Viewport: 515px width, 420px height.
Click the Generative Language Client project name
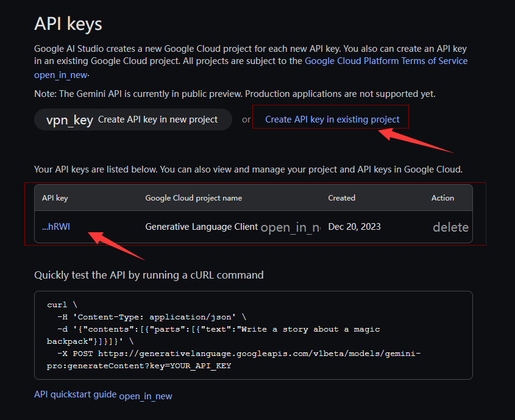pos(201,227)
